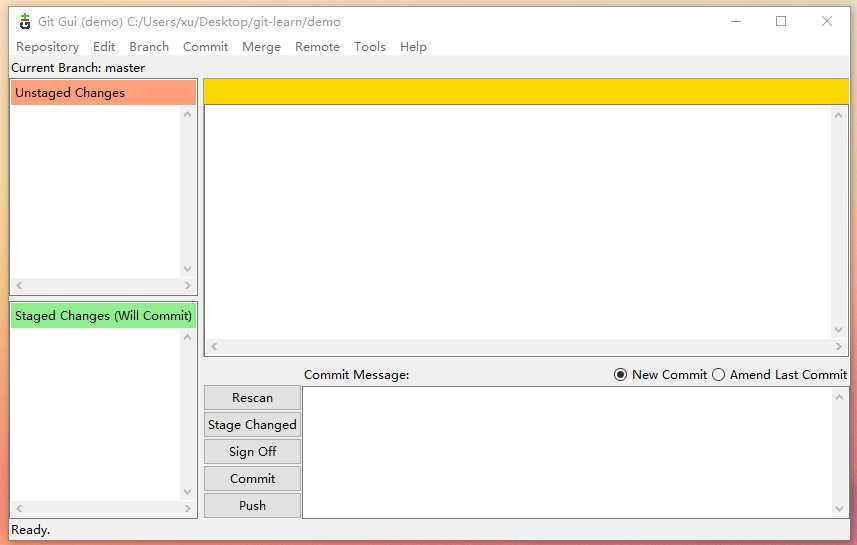The image size is (857, 545).
Task: Click the Unstaged Changes header
Action: (103, 92)
